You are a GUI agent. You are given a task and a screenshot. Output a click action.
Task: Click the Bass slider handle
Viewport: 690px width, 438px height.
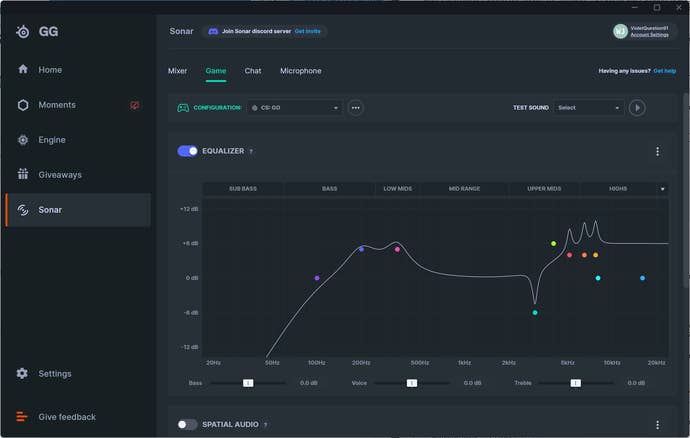click(248, 383)
